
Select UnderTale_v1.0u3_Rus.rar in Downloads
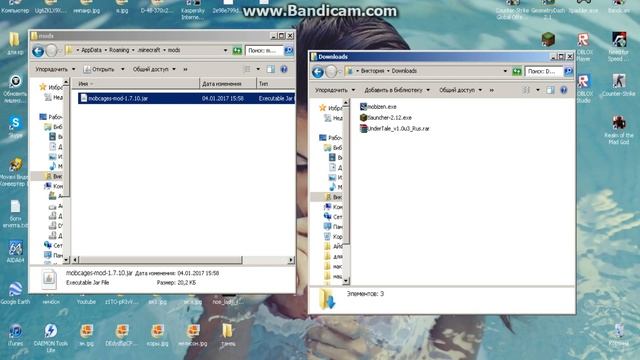[x=394, y=129]
